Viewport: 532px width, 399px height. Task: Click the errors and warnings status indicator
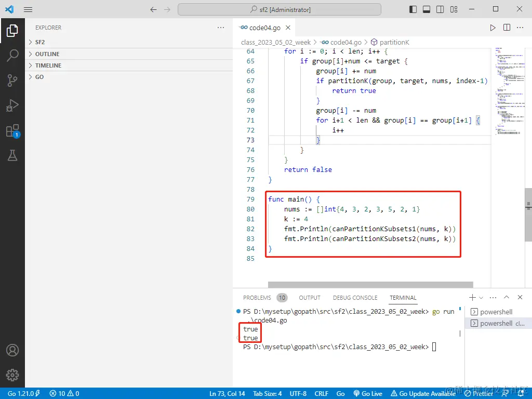64,393
